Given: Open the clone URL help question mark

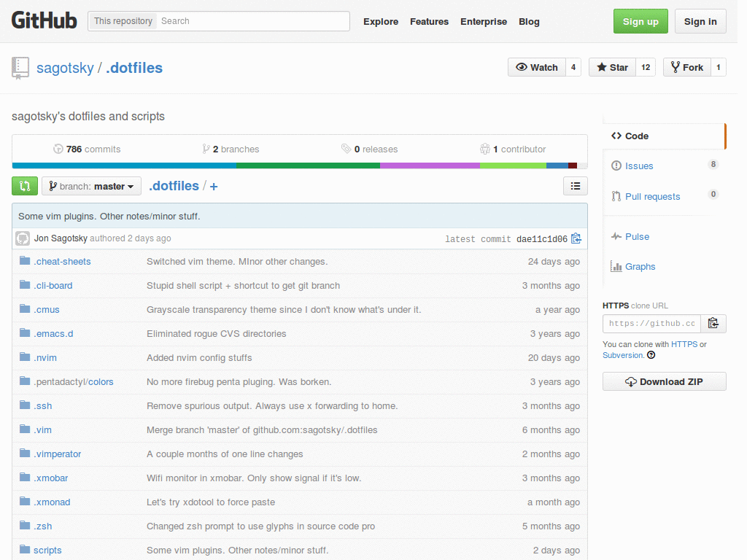Looking at the screenshot, I should [651, 355].
